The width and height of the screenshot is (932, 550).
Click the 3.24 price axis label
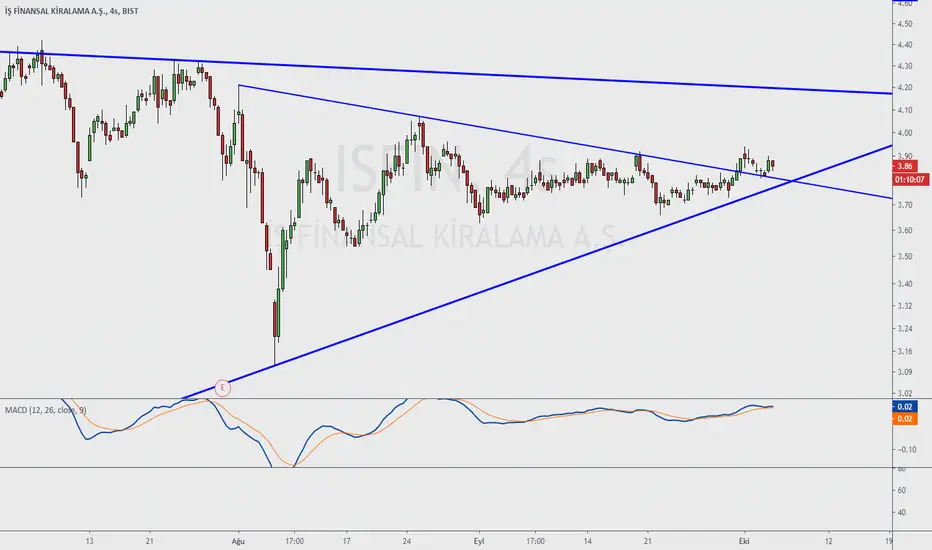pos(905,328)
